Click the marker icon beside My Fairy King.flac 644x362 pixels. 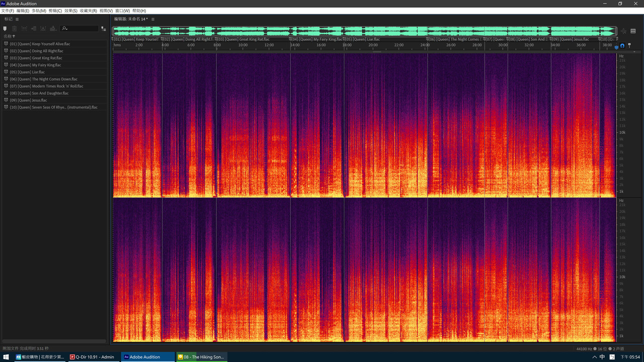(x=6, y=65)
